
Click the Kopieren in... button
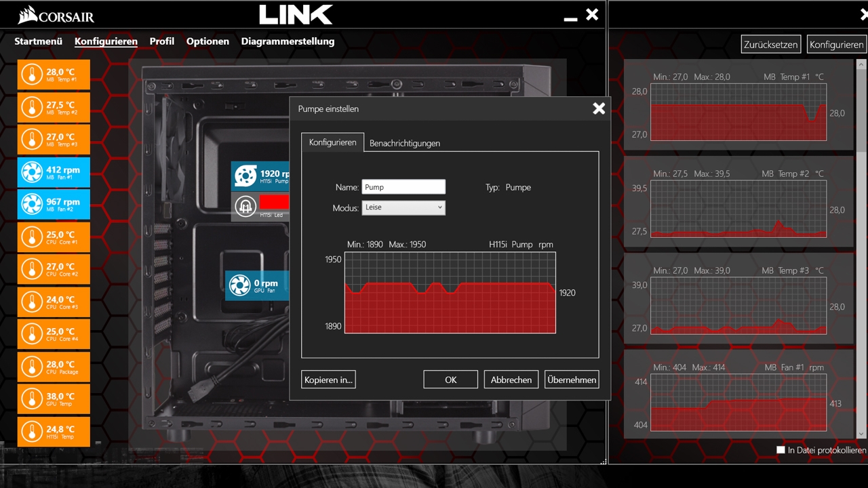click(x=328, y=380)
